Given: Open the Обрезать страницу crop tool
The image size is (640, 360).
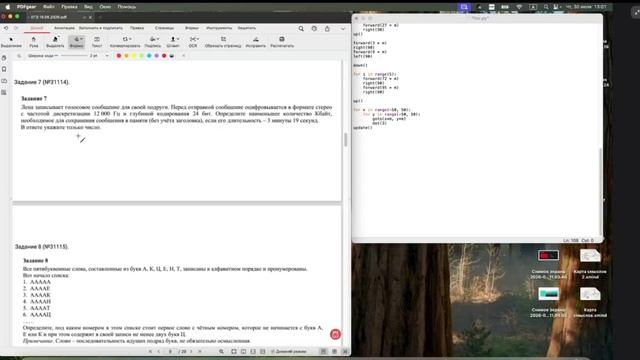Looking at the screenshot, I should (223, 42).
